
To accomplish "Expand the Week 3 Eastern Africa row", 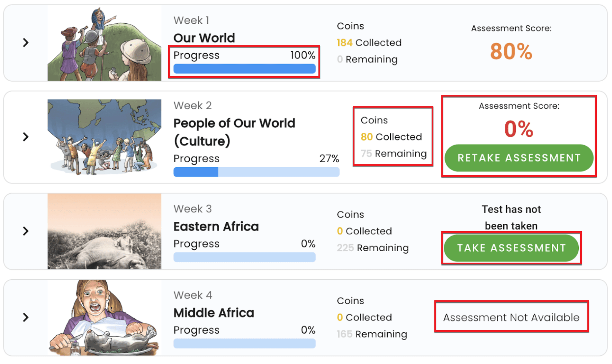I will tap(26, 231).
